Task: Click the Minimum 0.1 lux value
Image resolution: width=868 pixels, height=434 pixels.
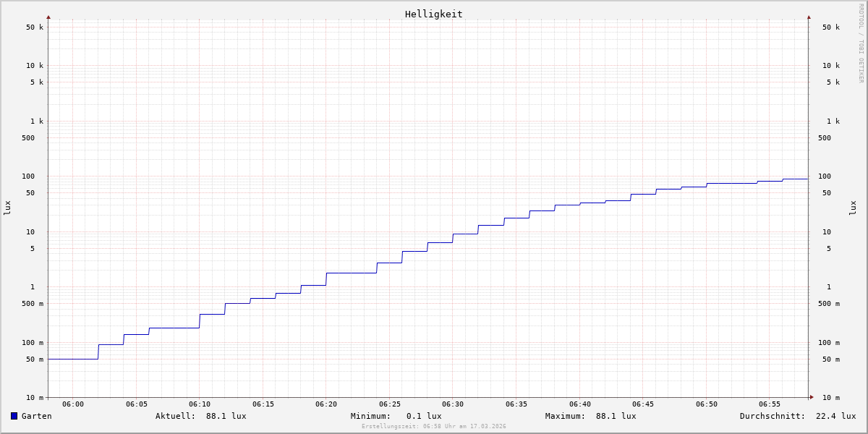Action: click(x=423, y=416)
